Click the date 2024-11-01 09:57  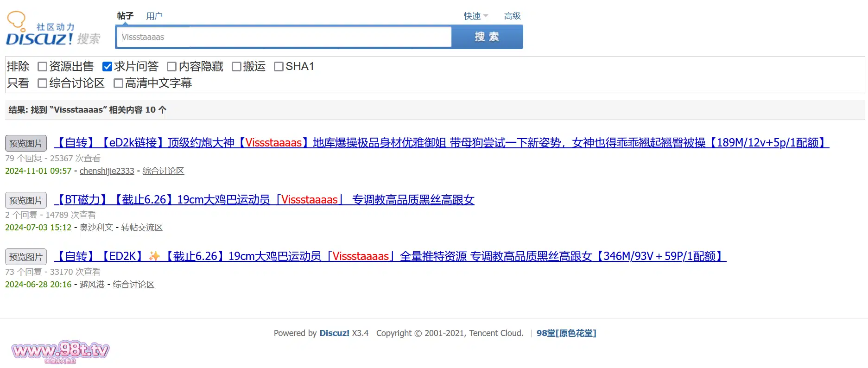[x=38, y=171]
